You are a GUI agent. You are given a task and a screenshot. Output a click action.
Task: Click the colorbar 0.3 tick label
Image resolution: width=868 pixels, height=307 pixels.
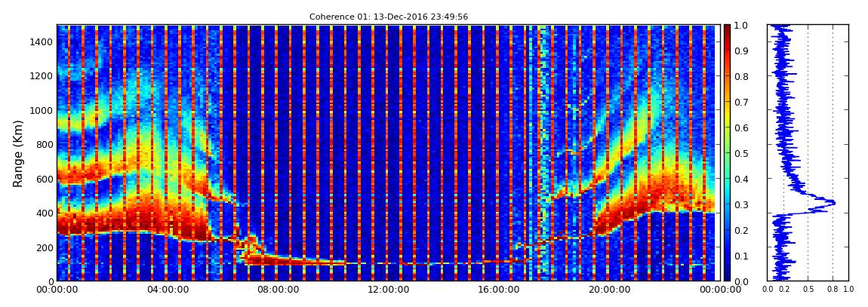coord(743,204)
